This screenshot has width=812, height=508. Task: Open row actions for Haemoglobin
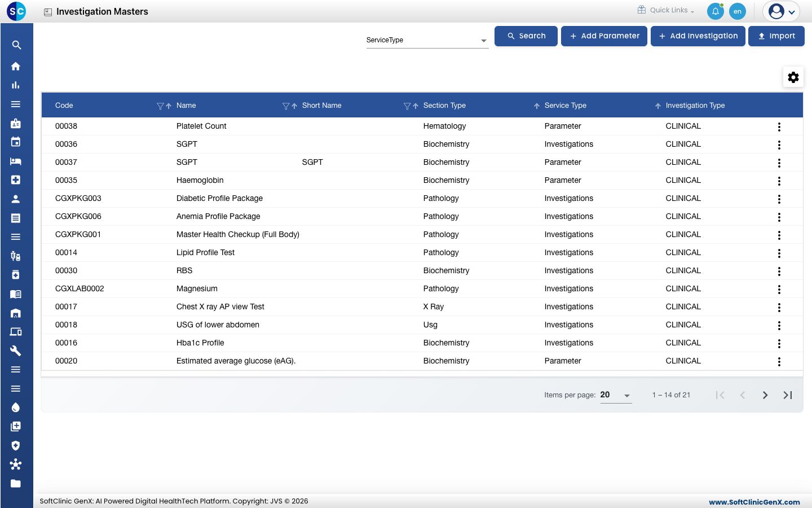[779, 181]
